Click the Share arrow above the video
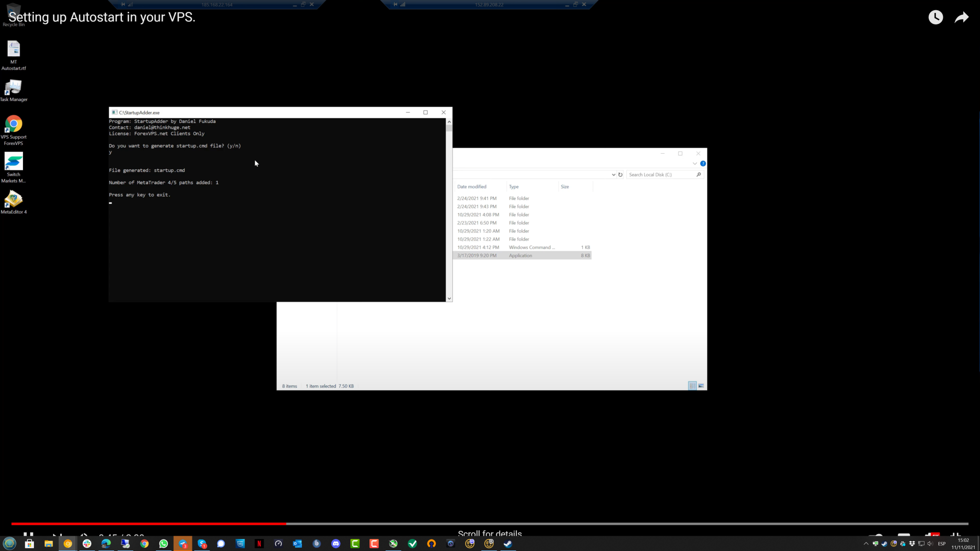980x551 pixels. pos(961,17)
